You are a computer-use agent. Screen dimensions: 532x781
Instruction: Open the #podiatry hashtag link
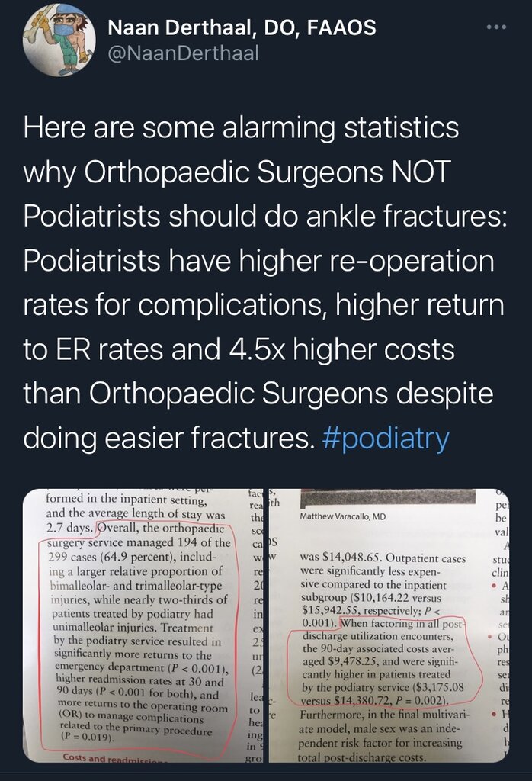tap(386, 438)
